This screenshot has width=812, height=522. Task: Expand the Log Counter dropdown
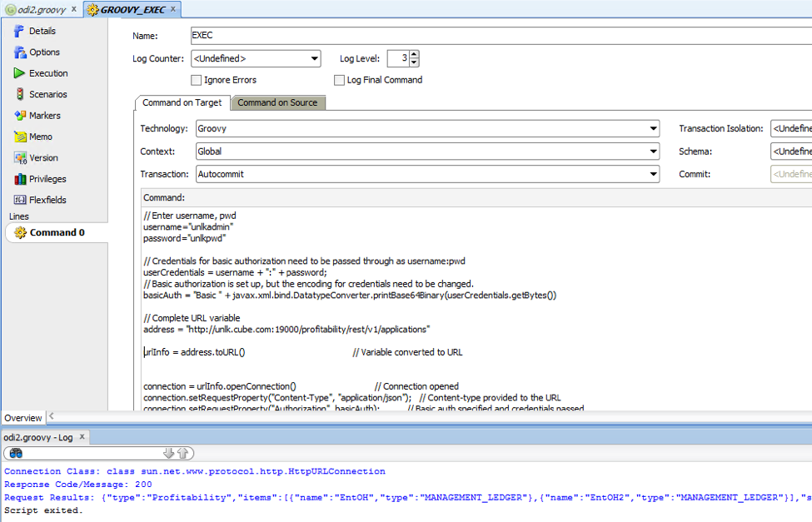tap(314, 59)
